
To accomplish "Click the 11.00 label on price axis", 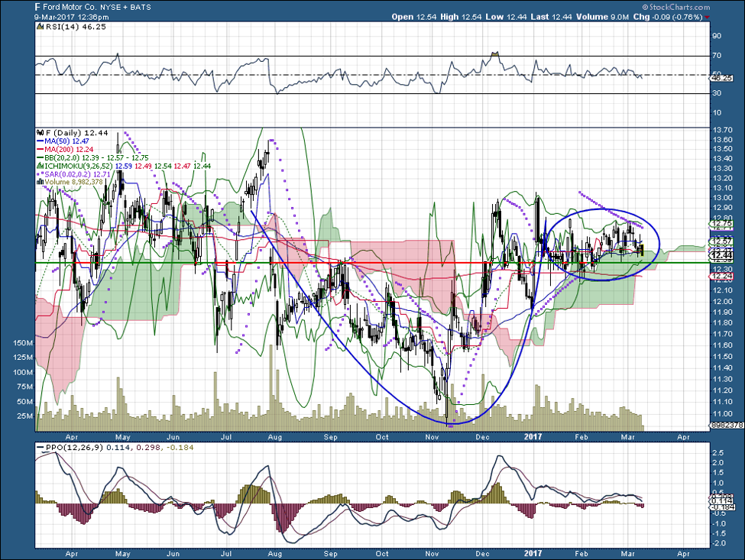I will pos(721,414).
